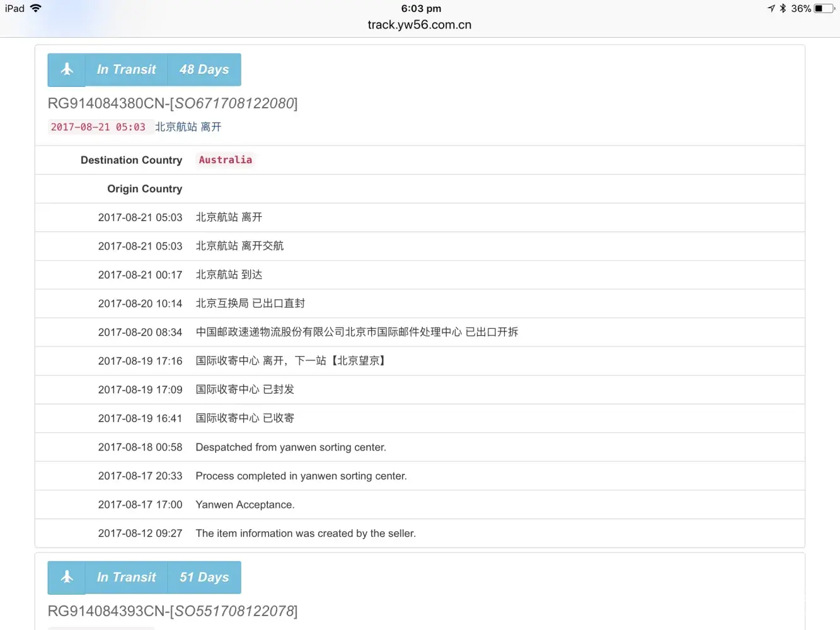Screen dimensions: 840x630
Task: Click the 51 Days badge
Action: point(204,578)
